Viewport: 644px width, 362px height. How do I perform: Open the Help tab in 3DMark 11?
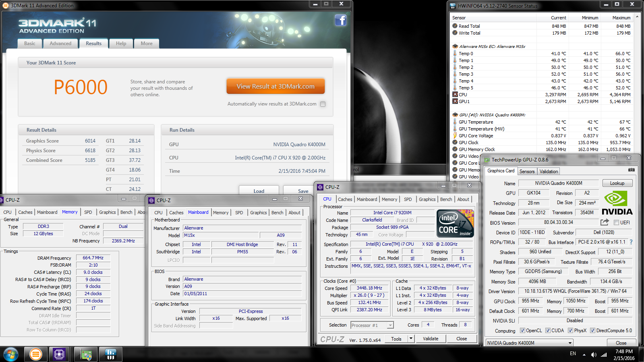click(x=121, y=43)
